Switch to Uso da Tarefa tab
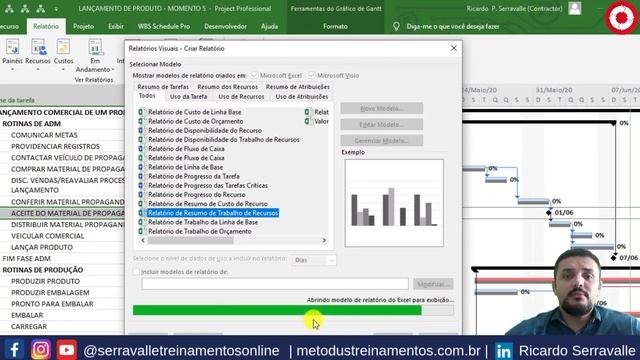Viewport: 640px width, 360px height. (189, 97)
